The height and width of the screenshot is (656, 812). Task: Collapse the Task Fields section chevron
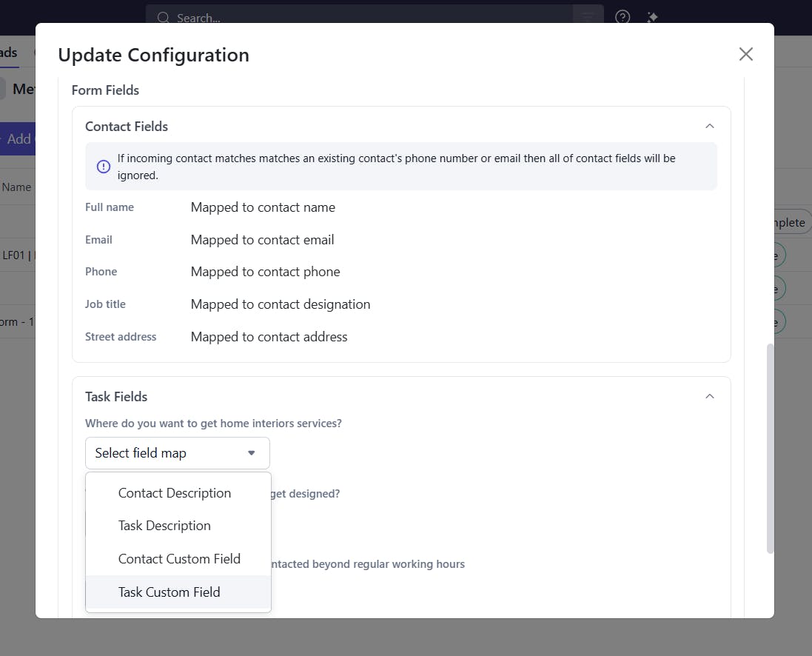click(710, 397)
